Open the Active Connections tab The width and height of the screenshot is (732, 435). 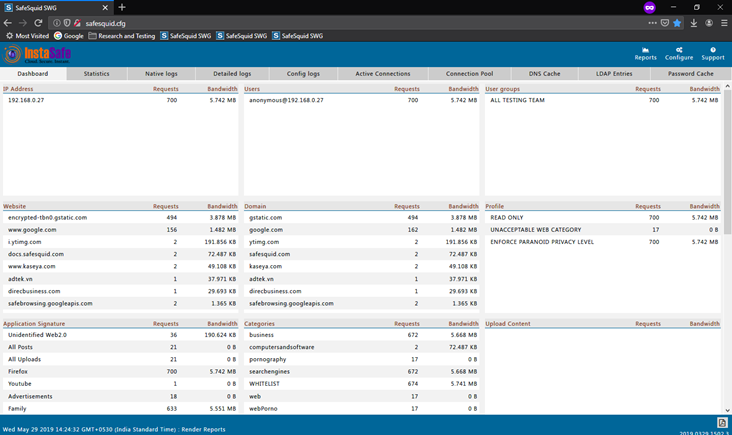(x=383, y=74)
